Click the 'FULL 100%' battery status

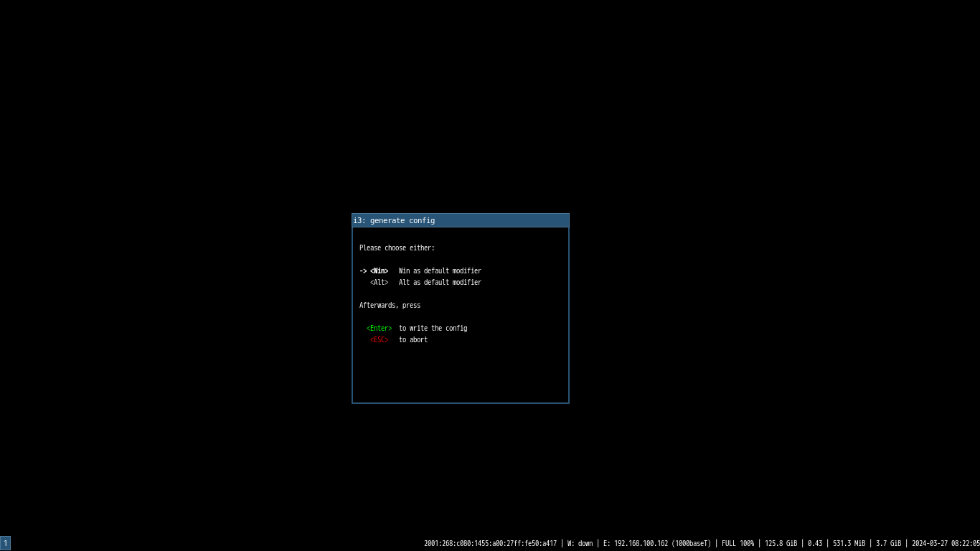[x=738, y=544]
